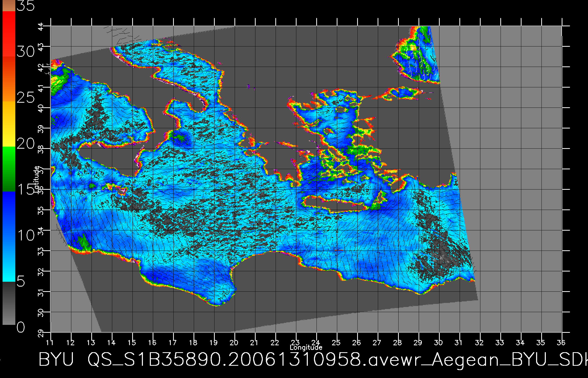Click the color scale label 30
The width and height of the screenshot is (588, 378).
(26, 52)
